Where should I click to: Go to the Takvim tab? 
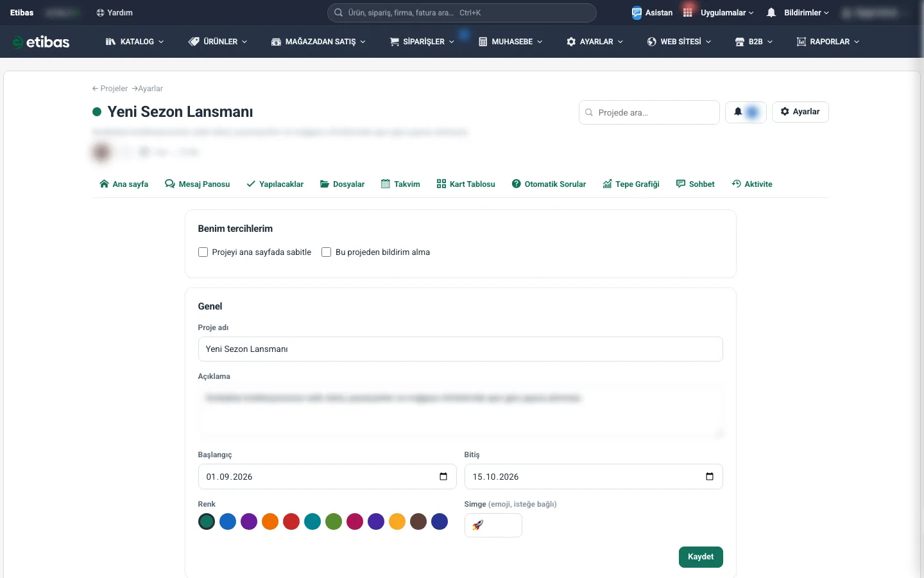400,184
